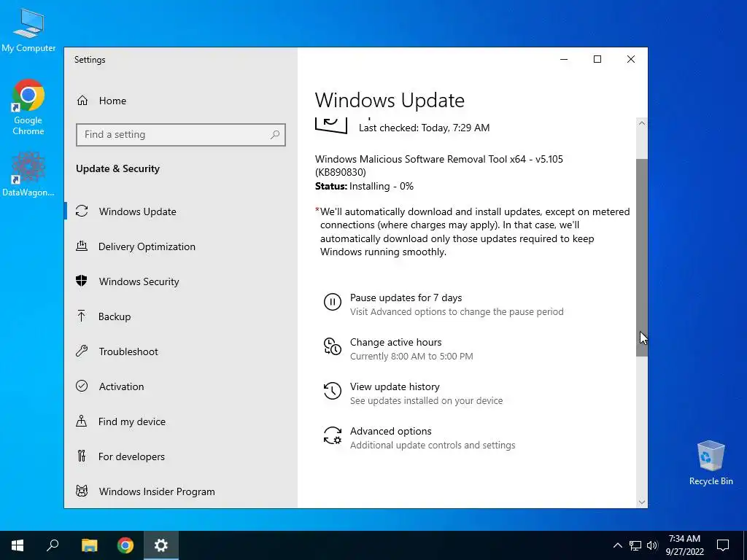Image resolution: width=747 pixels, height=560 pixels.
Task: Open Delivery Optimization settings
Action: 181,246
